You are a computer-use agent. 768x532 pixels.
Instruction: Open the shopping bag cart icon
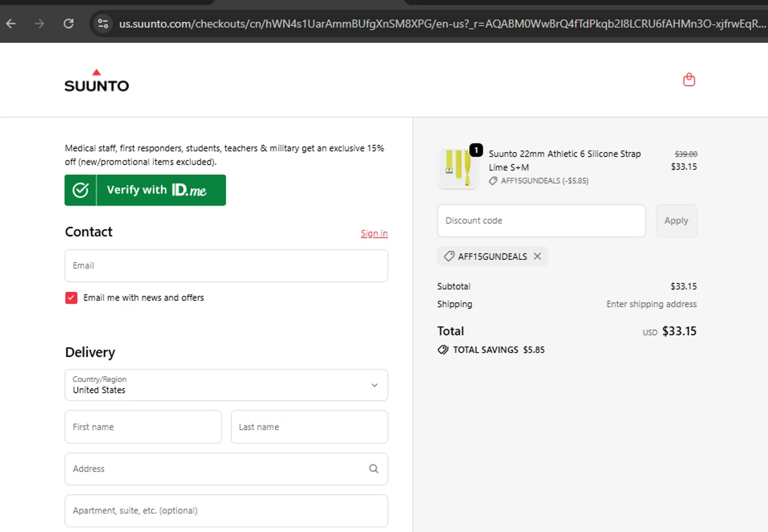689,79
